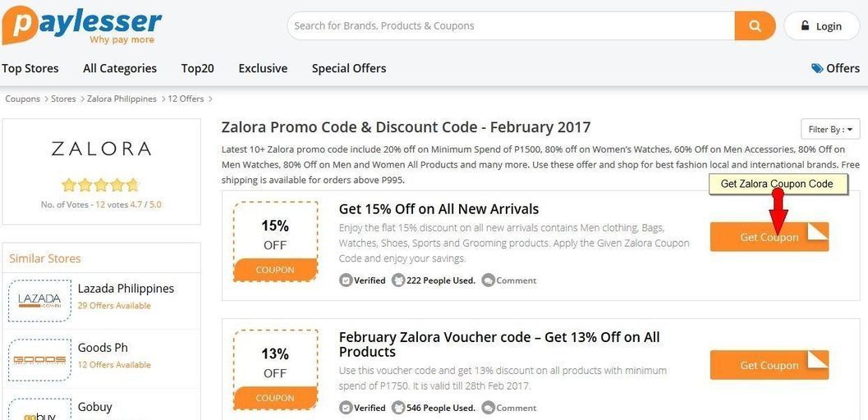Viewport: 868px width, 420px height.
Task: Select the Top20 menu item
Action: pyautogui.click(x=198, y=68)
